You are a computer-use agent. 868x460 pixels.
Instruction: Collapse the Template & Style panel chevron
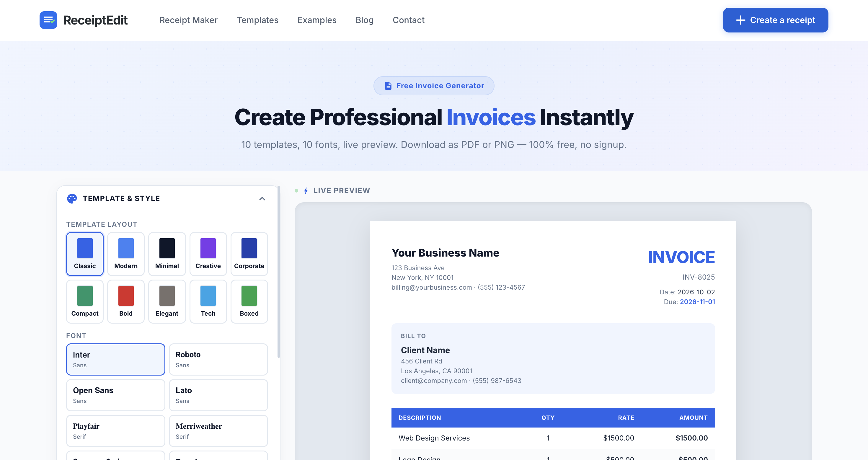coord(262,198)
